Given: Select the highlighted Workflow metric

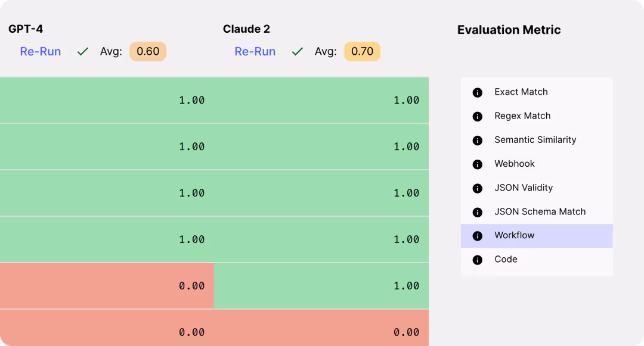Looking at the screenshot, I should tap(537, 236).
